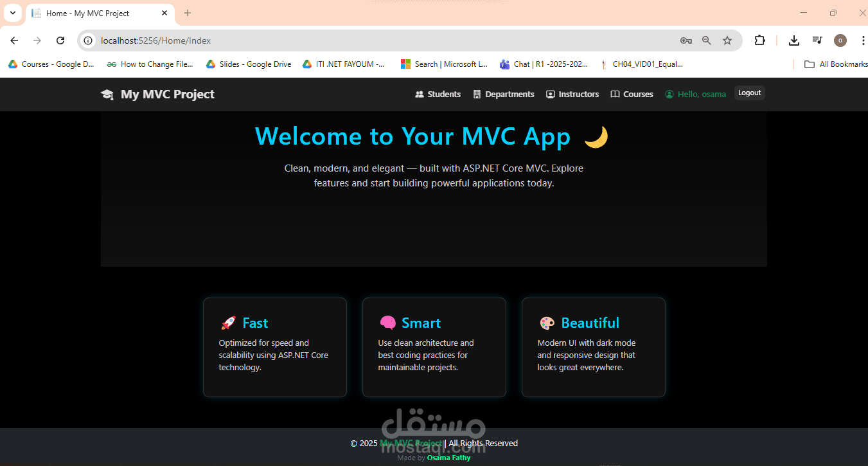Open the Extensions puzzle icon
This screenshot has height=466, width=868.
[x=759, y=40]
